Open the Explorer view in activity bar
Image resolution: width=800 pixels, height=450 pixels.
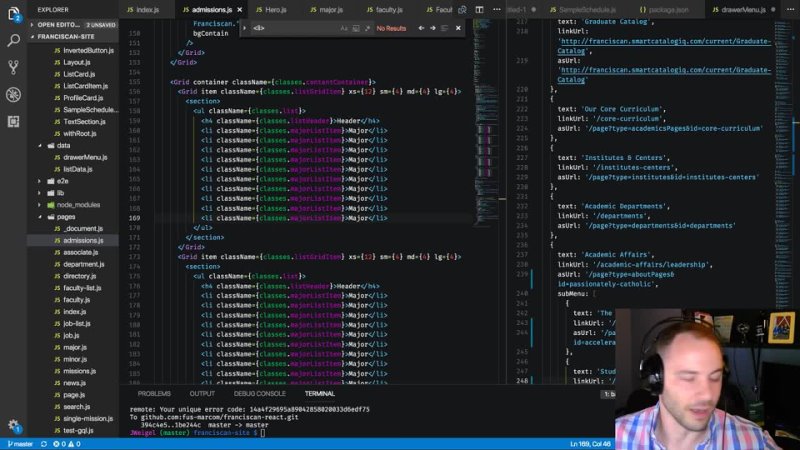pos(13,14)
